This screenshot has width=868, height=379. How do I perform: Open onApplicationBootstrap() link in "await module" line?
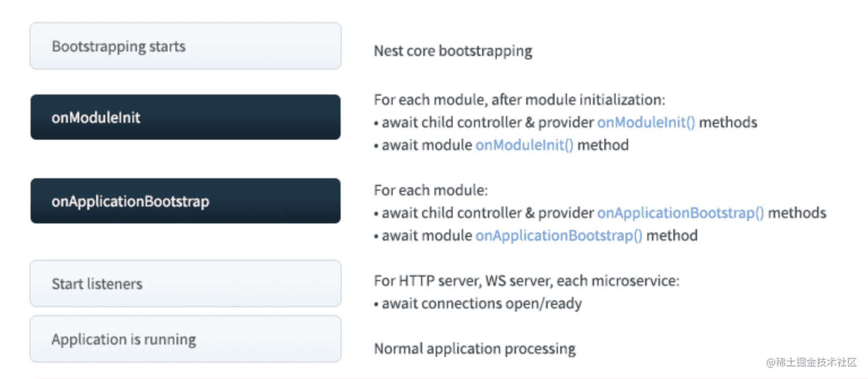point(558,235)
